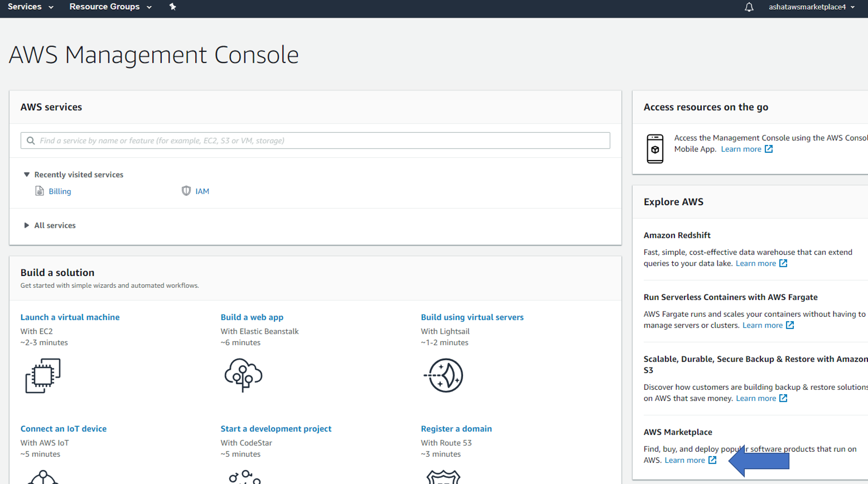Image resolution: width=868 pixels, height=484 pixels.
Task: Click Learn more under AWS Fargate
Action: pyautogui.click(x=763, y=326)
